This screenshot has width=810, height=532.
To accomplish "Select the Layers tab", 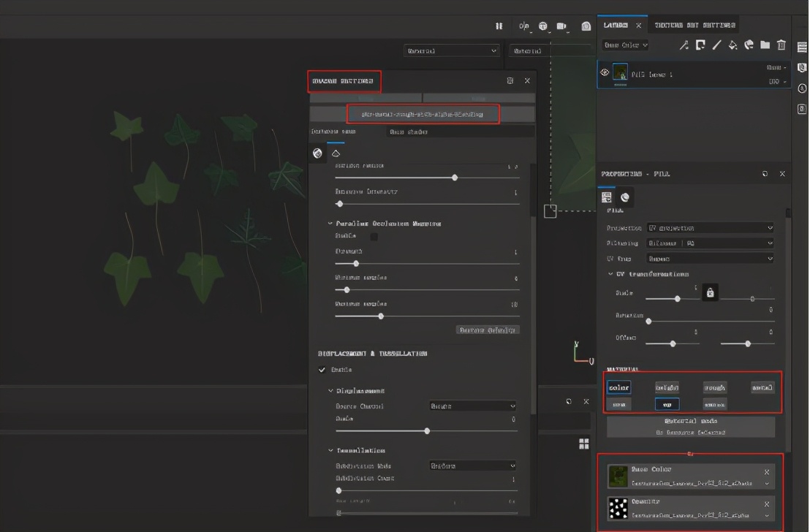I will pyautogui.click(x=616, y=26).
